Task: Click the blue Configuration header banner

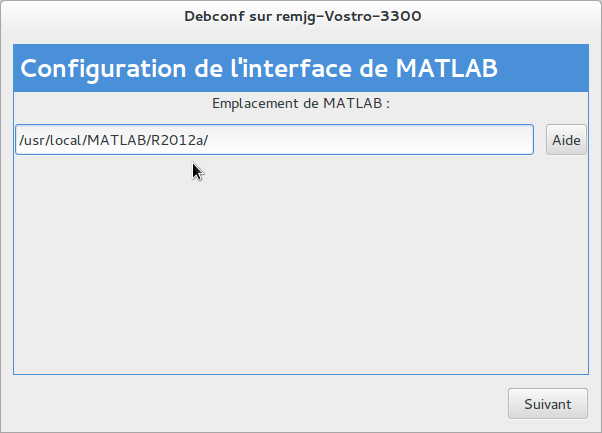Action: (300, 69)
